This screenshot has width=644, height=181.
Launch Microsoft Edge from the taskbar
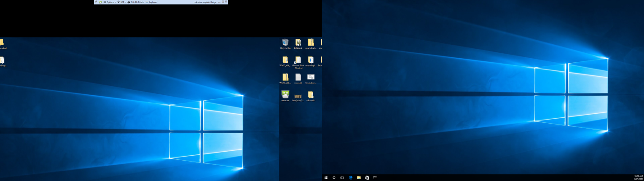click(351, 178)
